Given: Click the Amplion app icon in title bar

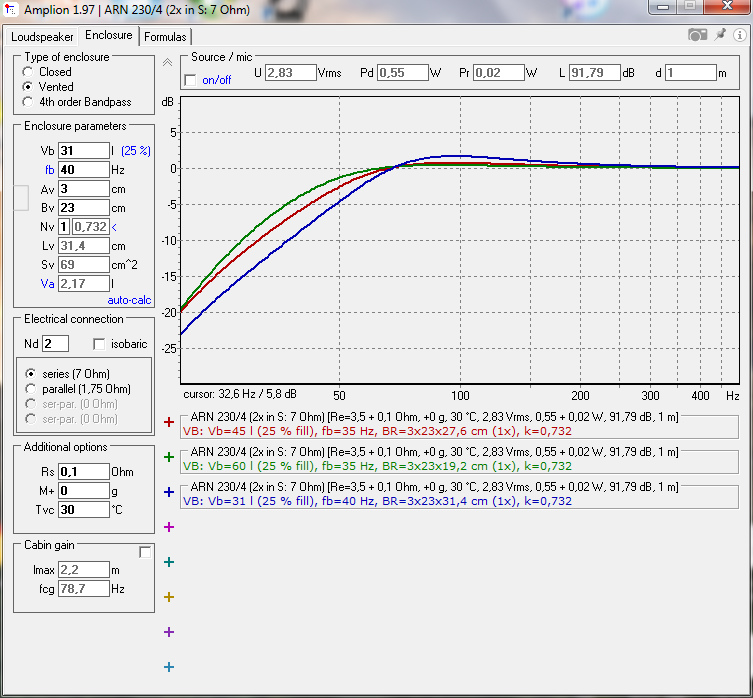Looking at the screenshot, I should [x=11, y=9].
